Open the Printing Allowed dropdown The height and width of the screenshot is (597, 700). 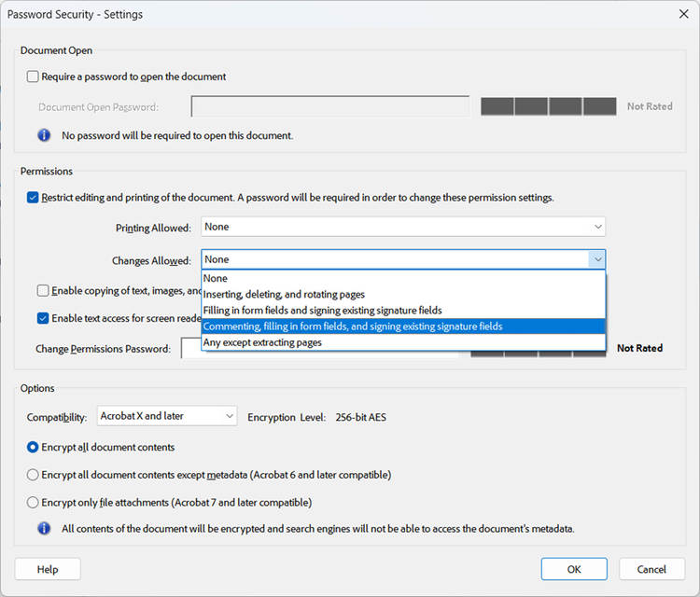click(x=403, y=227)
